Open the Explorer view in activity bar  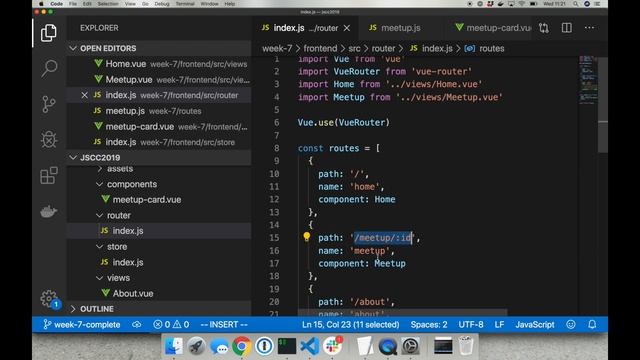coord(49,33)
